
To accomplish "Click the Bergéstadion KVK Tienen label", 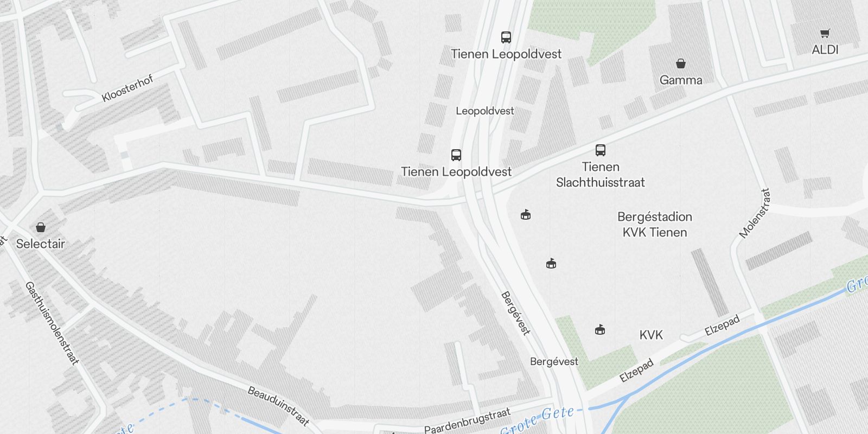I will pos(655,225).
